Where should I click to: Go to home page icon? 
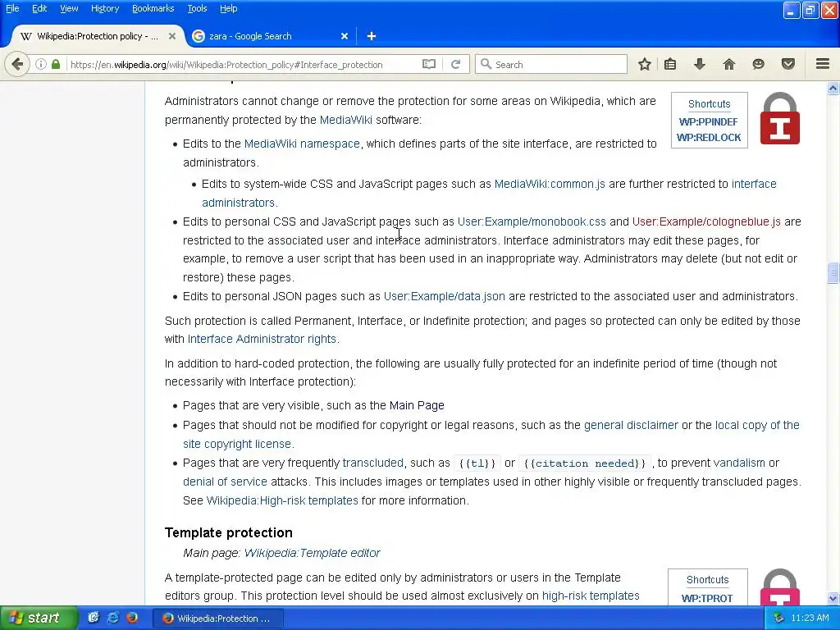point(728,64)
